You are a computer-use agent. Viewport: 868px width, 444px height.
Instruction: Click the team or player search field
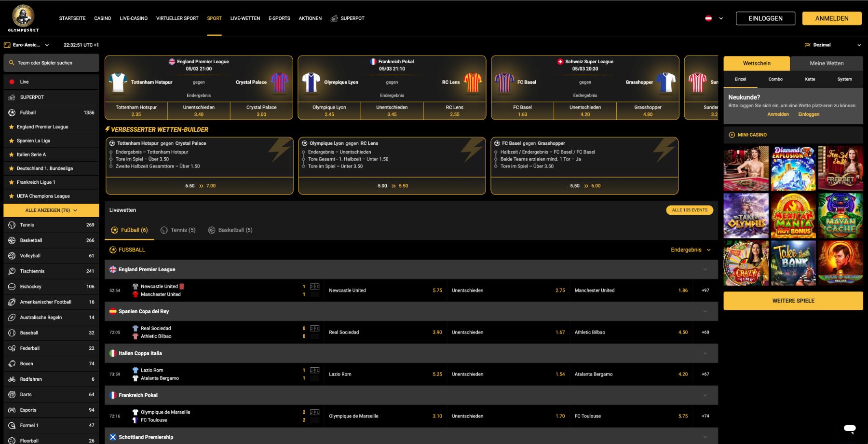[x=51, y=63]
